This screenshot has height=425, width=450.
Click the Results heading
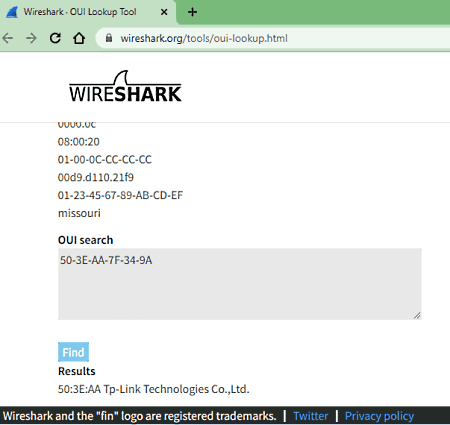click(x=77, y=371)
